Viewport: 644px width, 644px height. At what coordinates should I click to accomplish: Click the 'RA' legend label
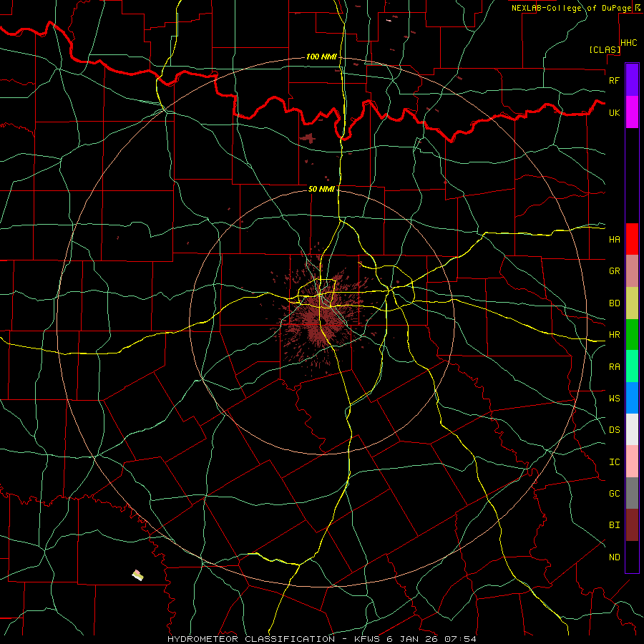point(614,367)
